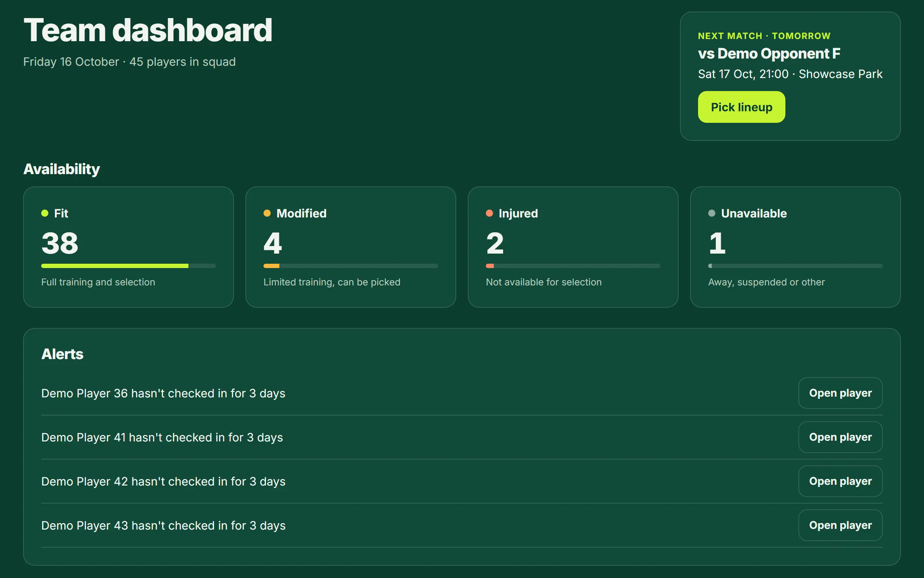Viewport: 924px width, 578px height.
Task: Open player for Demo Player 36 alert
Action: tap(840, 393)
